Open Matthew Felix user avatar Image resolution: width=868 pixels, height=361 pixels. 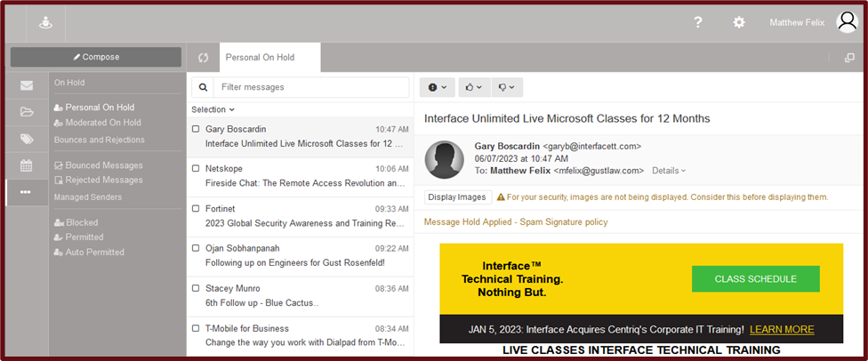pyautogui.click(x=847, y=22)
